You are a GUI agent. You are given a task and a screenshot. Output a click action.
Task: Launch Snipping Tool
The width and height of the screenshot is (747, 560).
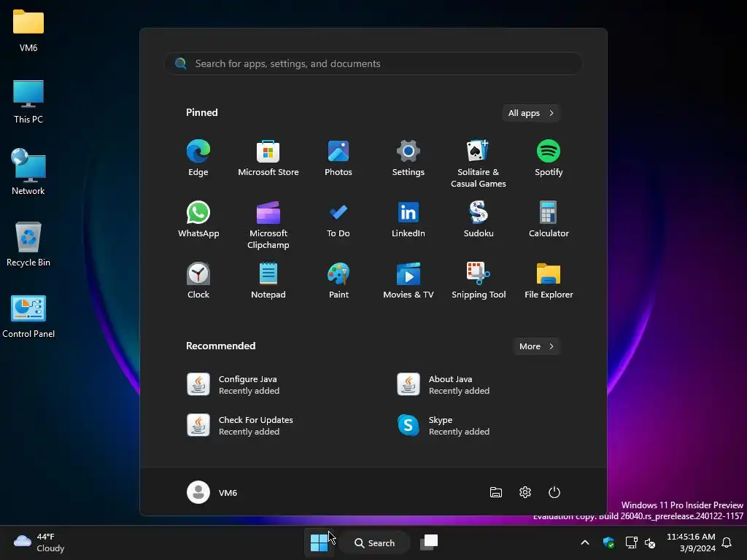(479, 281)
